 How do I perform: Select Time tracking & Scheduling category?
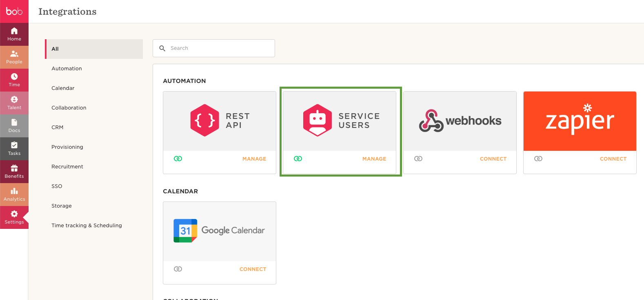click(94, 226)
